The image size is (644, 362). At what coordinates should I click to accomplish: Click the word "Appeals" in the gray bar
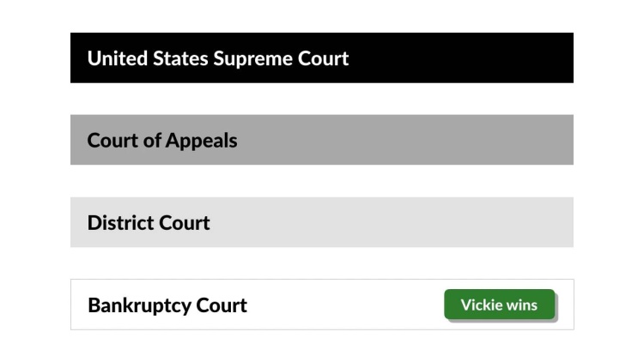202,142
